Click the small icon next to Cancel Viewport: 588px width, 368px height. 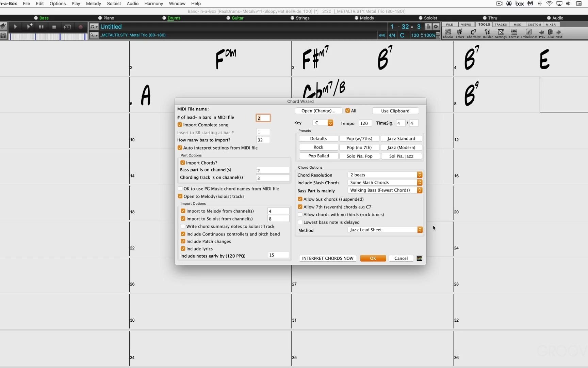420,258
